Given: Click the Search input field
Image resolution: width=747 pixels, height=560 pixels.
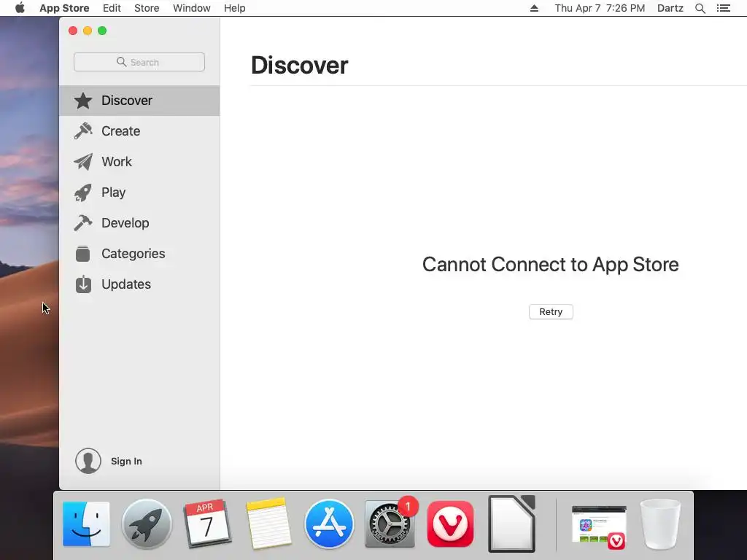Looking at the screenshot, I should pos(139,62).
